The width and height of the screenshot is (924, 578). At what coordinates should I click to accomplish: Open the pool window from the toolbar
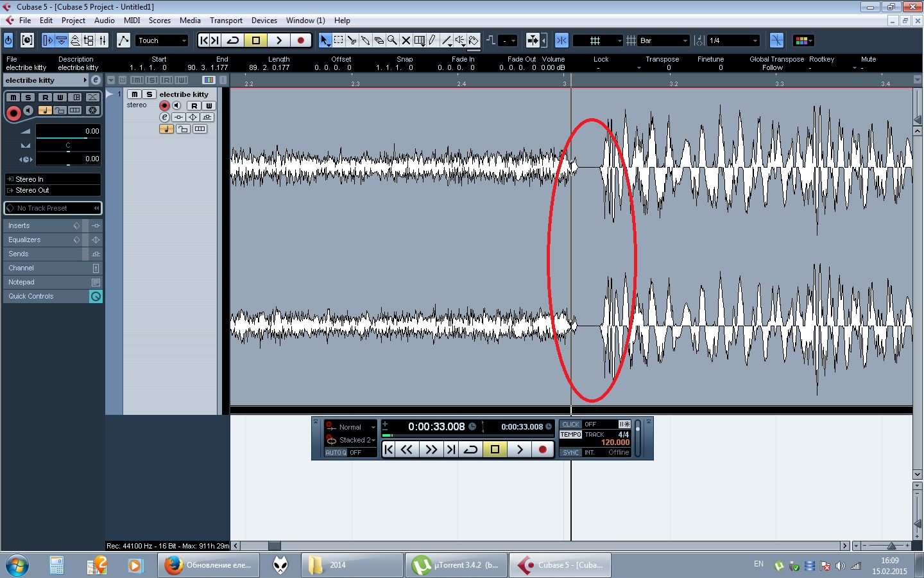click(89, 40)
